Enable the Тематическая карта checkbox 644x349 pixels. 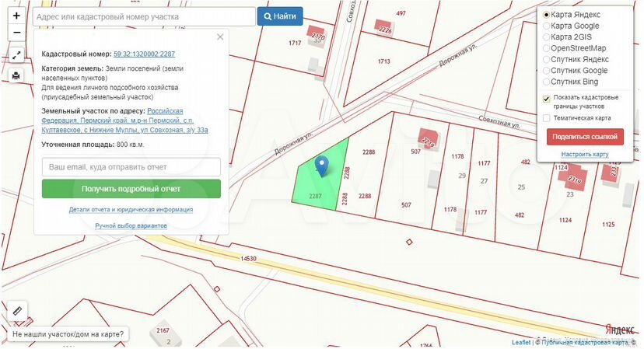(x=547, y=118)
